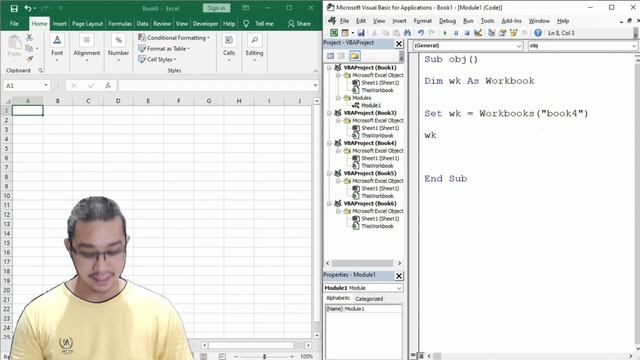640x360 pixels.
Task: Open Conditional Formatting dropdown
Action: tap(174, 38)
